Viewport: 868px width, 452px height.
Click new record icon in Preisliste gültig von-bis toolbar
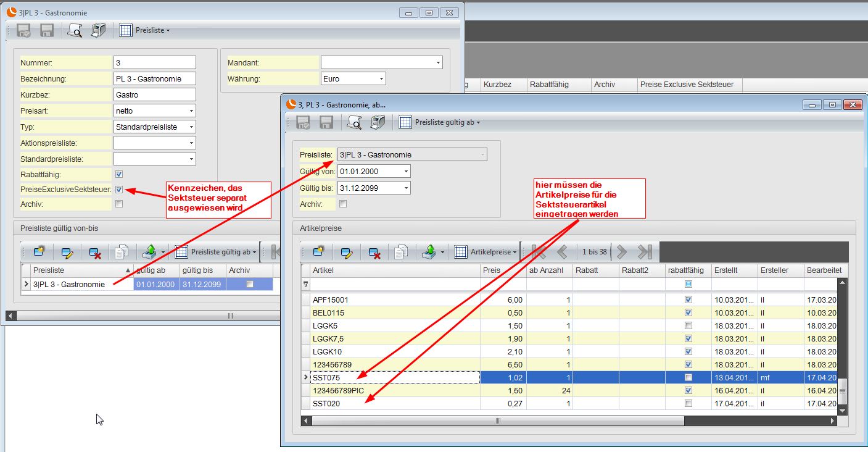tap(41, 252)
